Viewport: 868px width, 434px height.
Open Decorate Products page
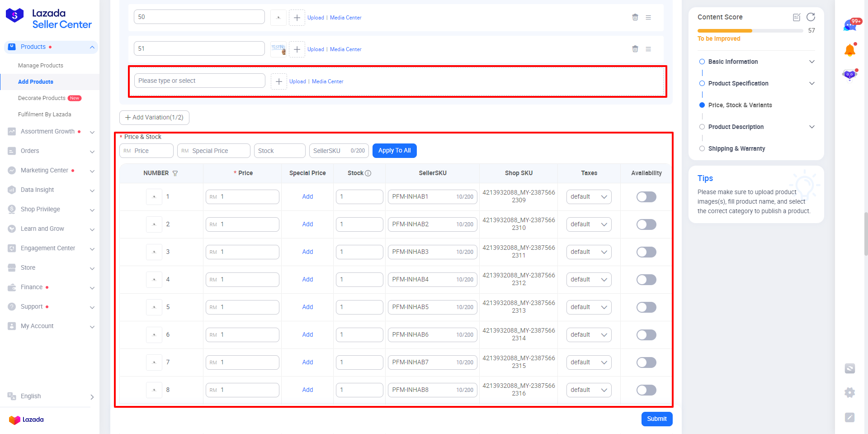coord(42,98)
